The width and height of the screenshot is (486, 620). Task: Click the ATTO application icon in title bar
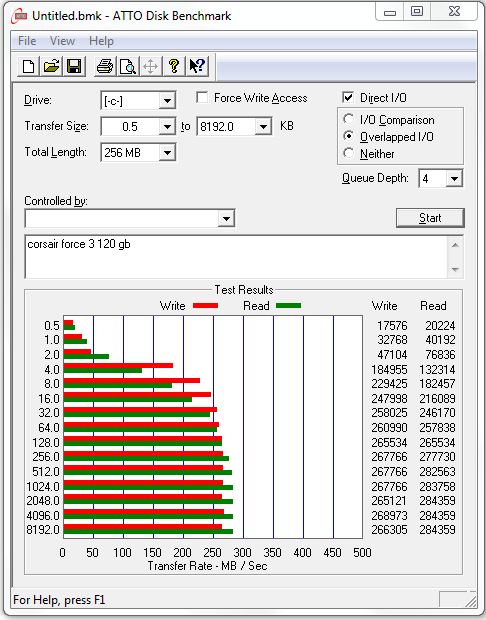coord(19,16)
